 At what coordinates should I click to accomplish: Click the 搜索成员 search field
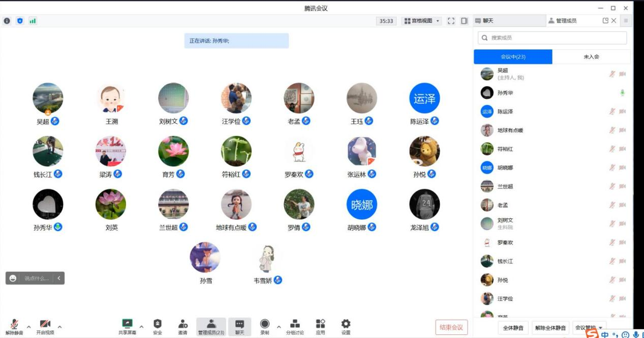point(552,38)
